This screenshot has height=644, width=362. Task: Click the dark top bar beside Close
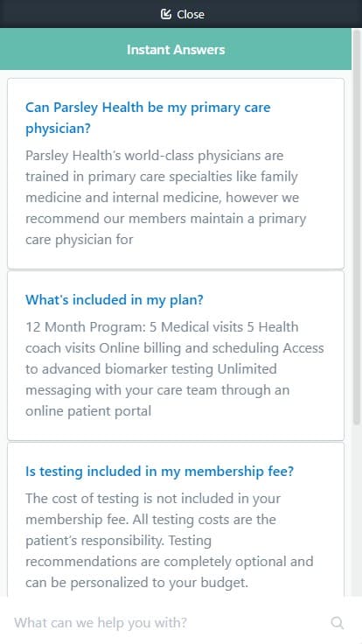pyautogui.click(x=288, y=14)
